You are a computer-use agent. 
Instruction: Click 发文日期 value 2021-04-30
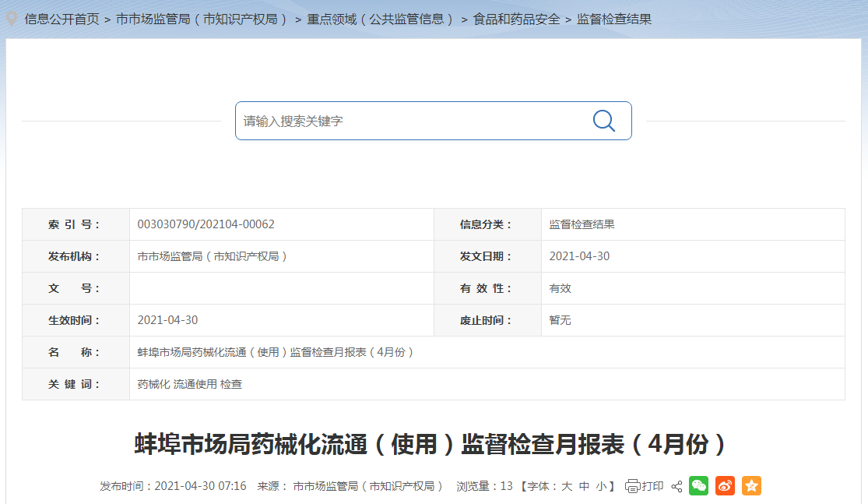579,256
